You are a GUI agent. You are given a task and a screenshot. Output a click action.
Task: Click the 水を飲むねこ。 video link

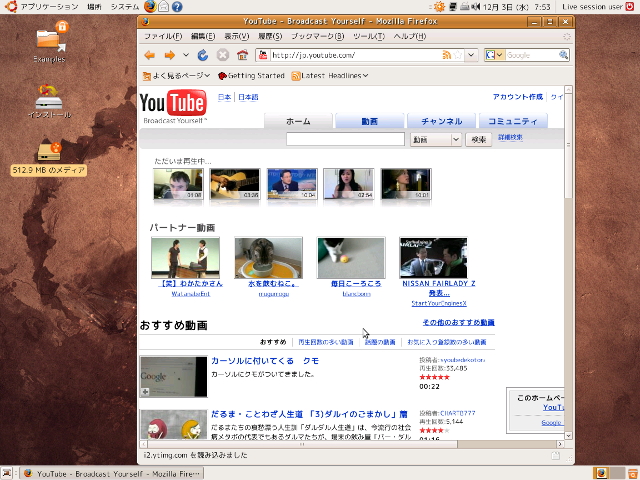(x=273, y=283)
